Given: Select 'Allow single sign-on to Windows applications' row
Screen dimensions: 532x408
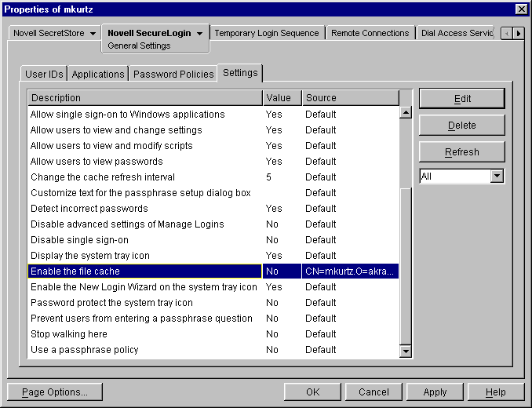Looking at the screenshot, I should (213, 115).
